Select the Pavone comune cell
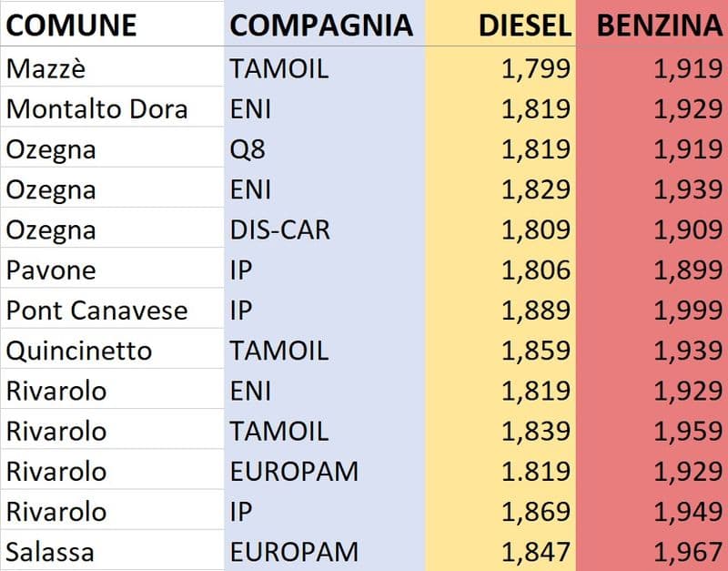 [51, 270]
